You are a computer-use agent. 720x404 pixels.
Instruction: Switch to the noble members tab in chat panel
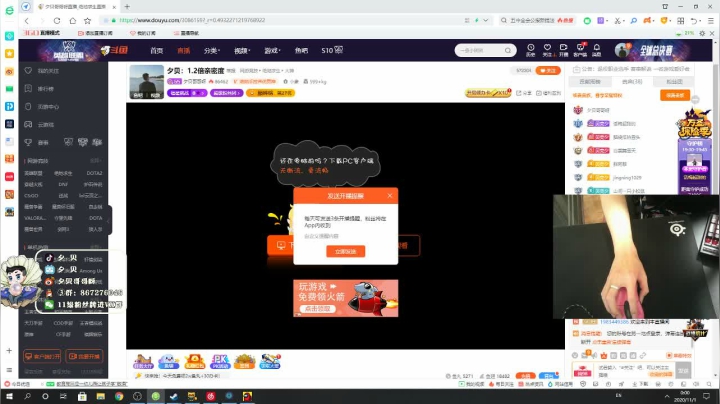632,82
